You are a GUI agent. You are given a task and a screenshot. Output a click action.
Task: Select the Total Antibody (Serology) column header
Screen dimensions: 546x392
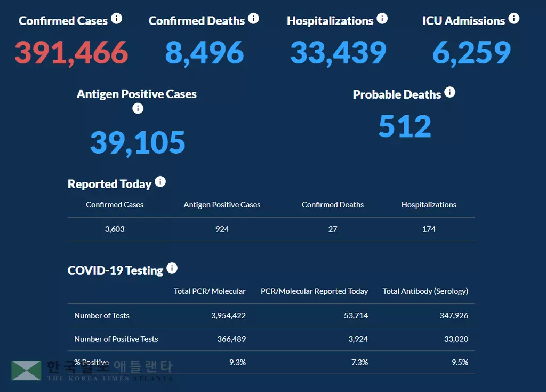click(x=425, y=291)
